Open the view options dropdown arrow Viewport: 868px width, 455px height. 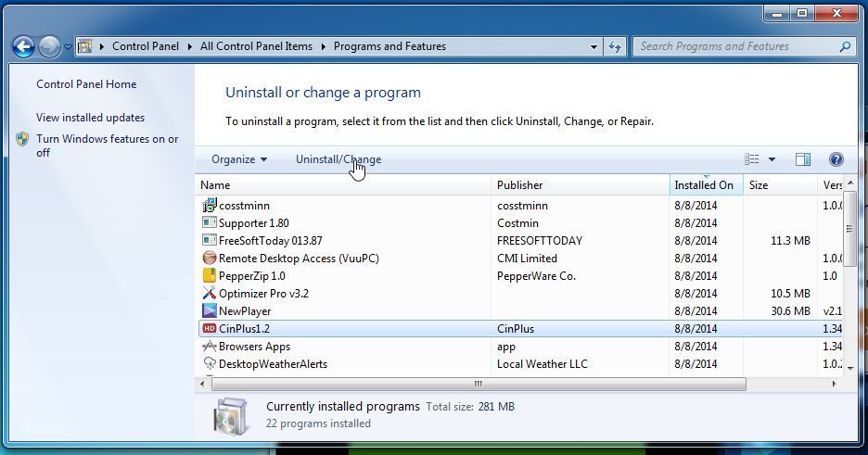[772, 159]
